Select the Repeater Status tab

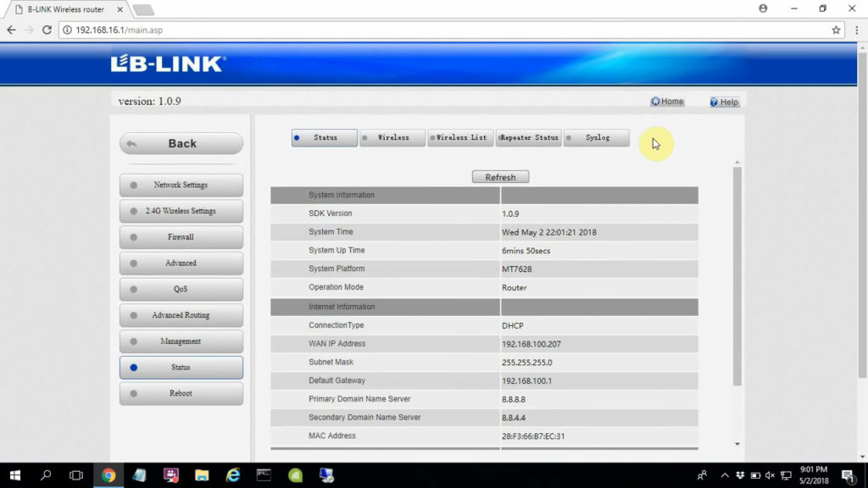[529, 138]
